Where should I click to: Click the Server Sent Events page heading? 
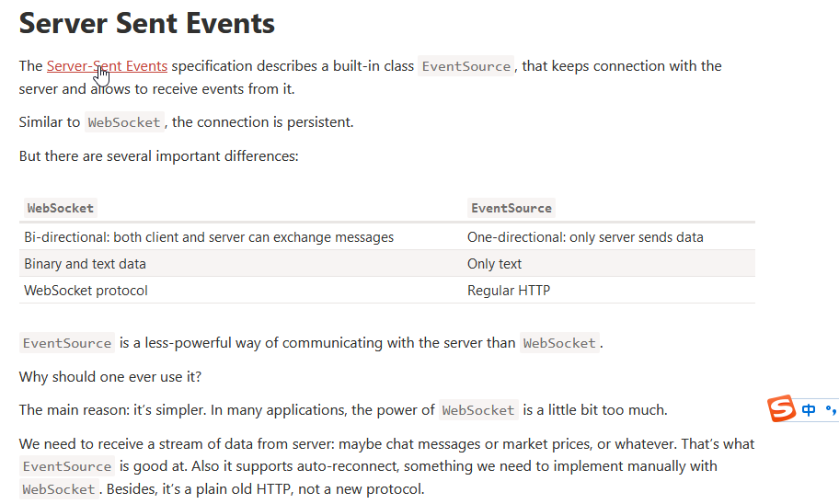(146, 24)
